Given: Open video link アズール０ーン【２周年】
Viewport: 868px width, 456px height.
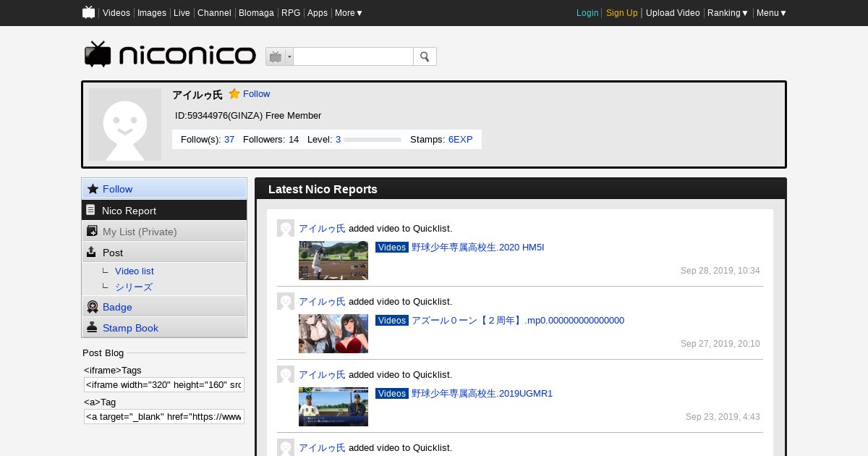Looking at the screenshot, I should [x=518, y=320].
